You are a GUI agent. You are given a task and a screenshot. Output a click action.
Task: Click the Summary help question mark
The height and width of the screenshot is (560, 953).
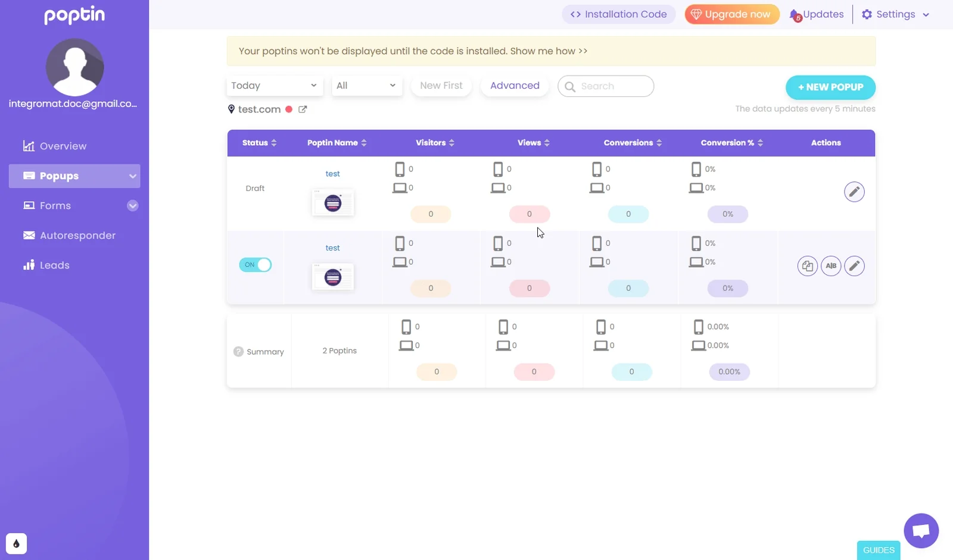[x=238, y=352]
